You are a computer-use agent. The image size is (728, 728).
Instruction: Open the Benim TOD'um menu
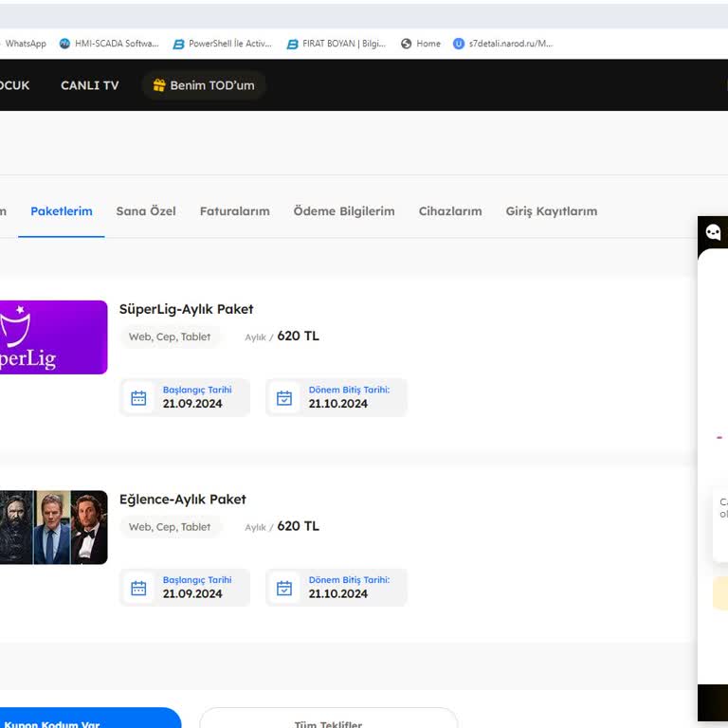coord(205,85)
